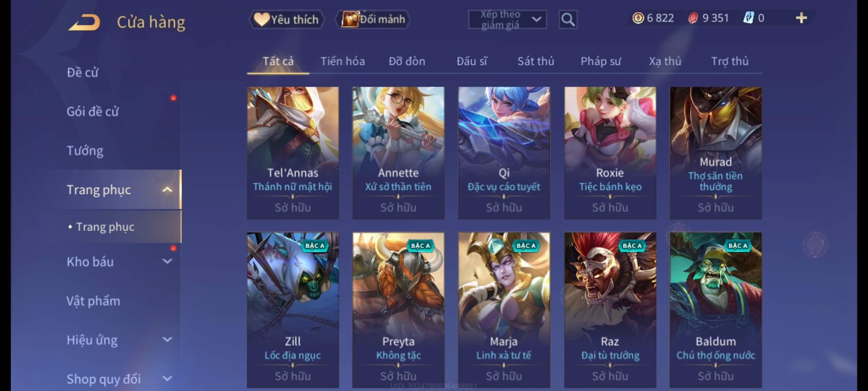Tap the blue voucher currency icon
The height and width of the screenshot is (391, 868).
(748, 18)
